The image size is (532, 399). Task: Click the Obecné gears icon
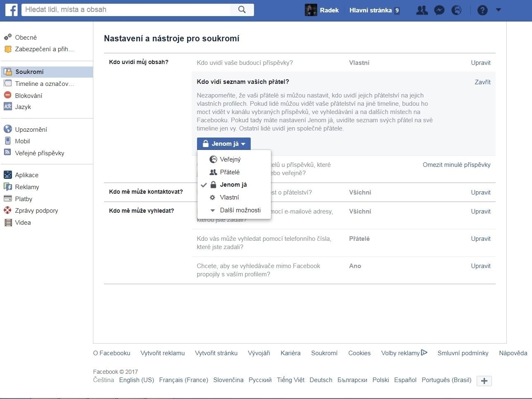8,37
